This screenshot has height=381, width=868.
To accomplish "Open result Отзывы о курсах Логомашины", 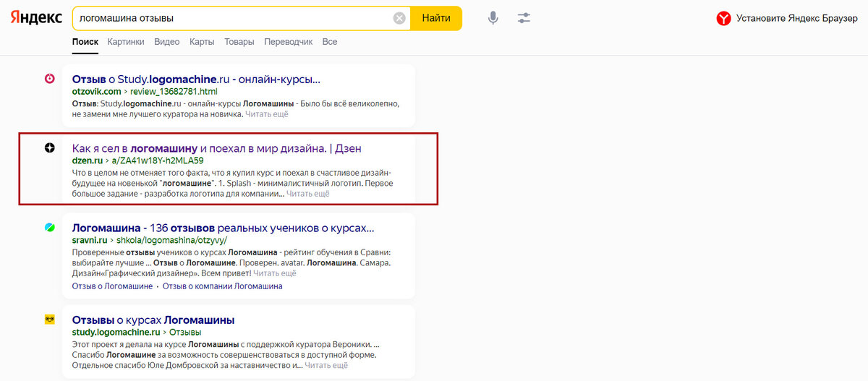I will tap(153, 320).
